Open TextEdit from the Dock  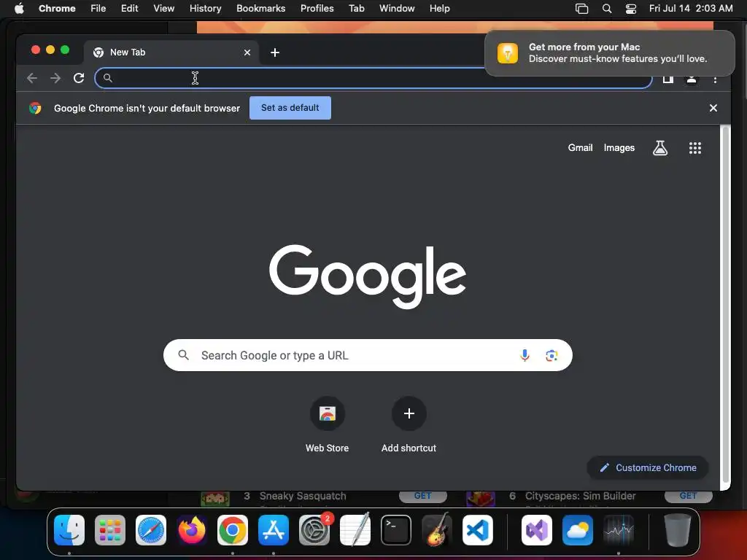(x=355, y=530)
